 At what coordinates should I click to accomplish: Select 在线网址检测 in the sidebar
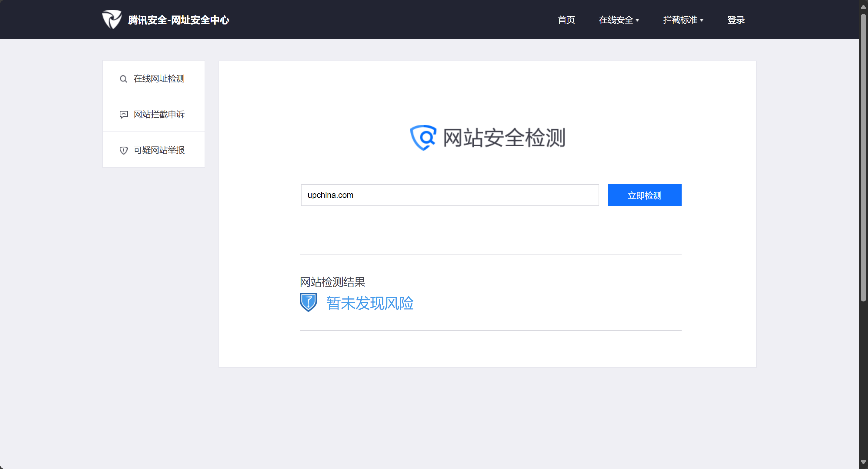[x=159, y=79]
